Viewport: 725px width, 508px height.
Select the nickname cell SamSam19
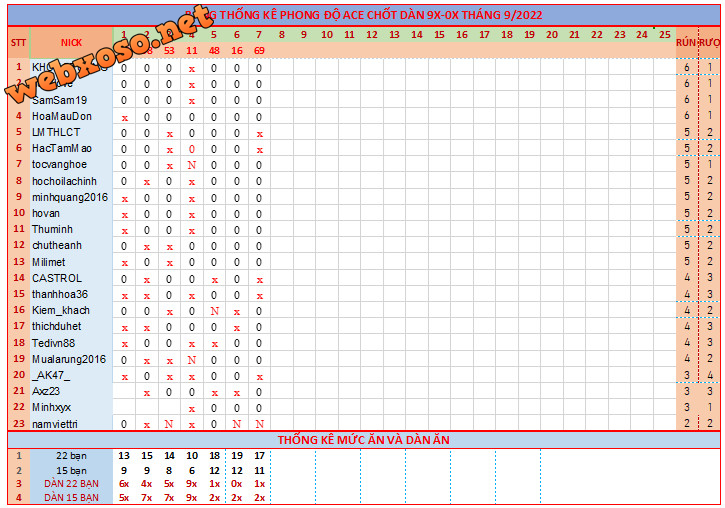coord(59,101)
